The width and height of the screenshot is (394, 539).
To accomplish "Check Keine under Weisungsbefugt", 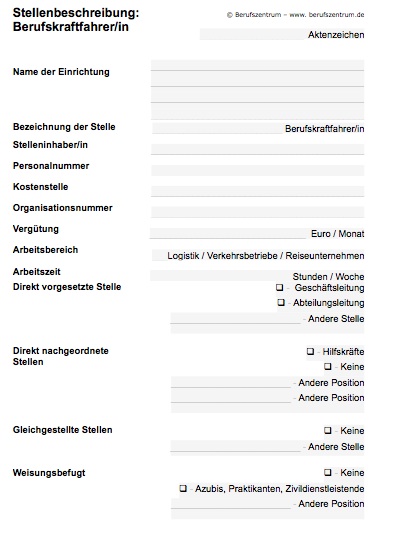I will click(x=328, y=472).
